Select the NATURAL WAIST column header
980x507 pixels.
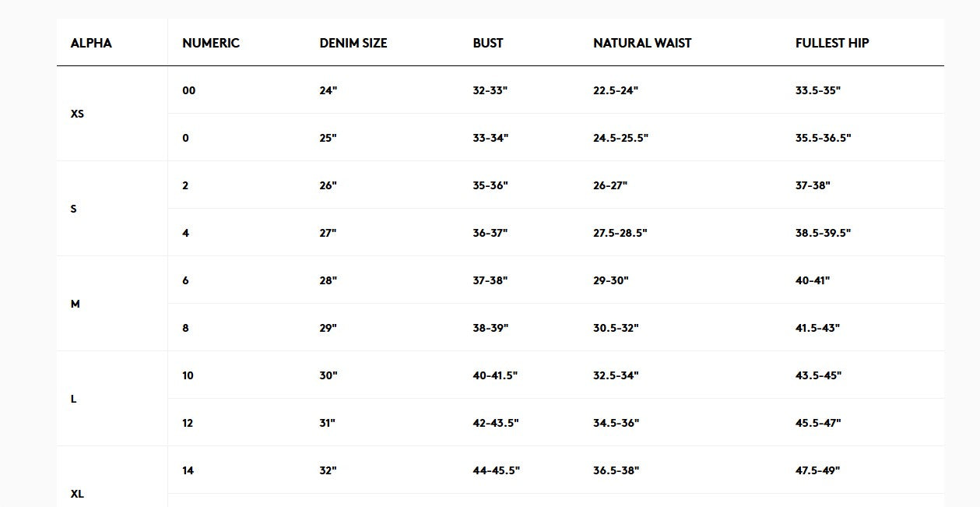pyautogui.click(x=642, y=43)
